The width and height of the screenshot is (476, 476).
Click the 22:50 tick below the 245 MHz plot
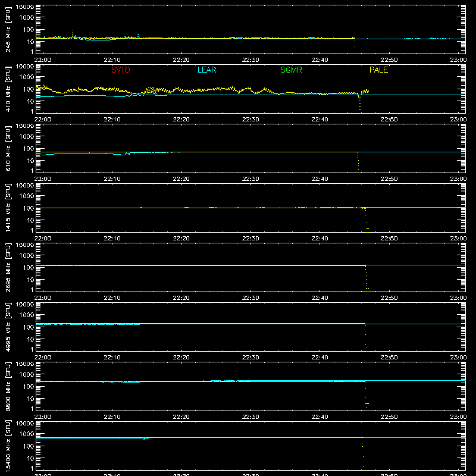pyautogui.click(x=389, y=60)
